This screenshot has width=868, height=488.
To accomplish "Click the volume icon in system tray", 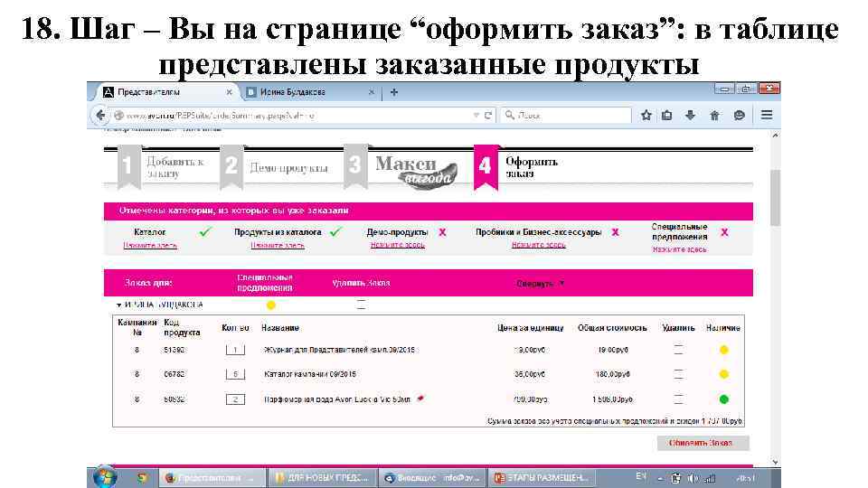I will point(693,478).
